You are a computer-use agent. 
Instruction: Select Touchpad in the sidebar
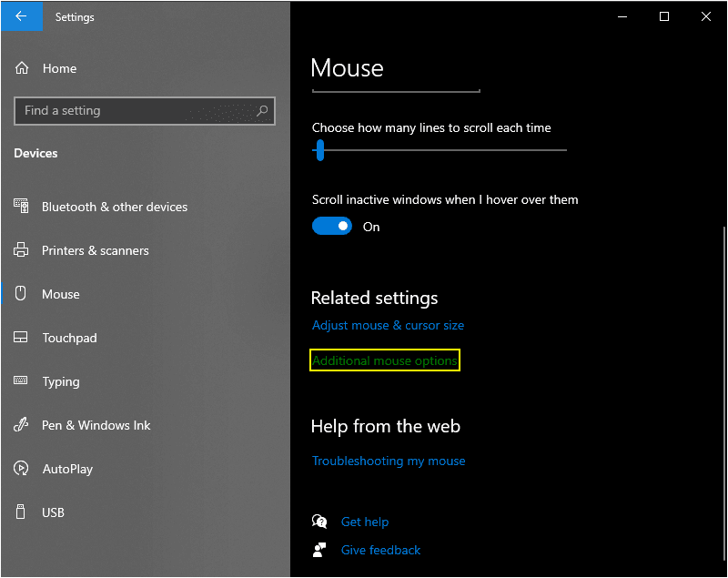[70, 338]
